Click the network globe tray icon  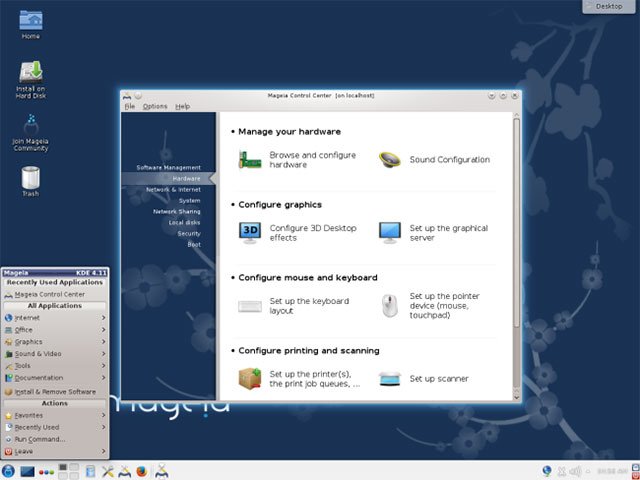[547, 471]
